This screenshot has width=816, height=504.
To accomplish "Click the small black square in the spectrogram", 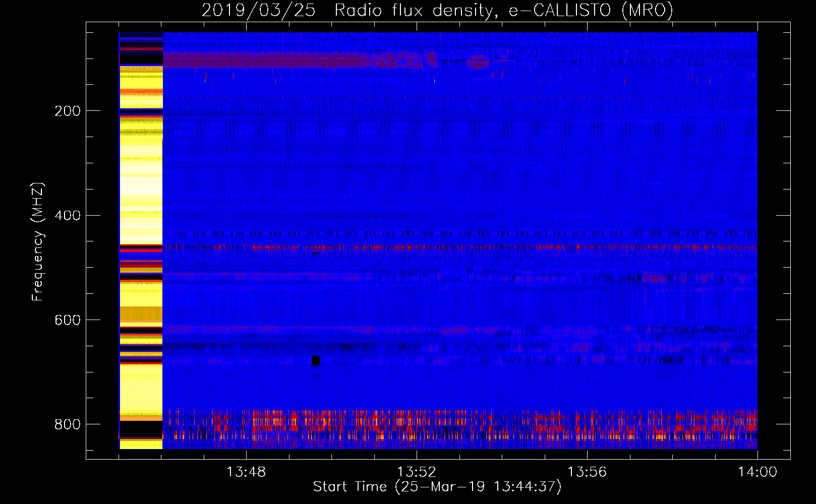I will pyautogui.click(x=316, y=361).
